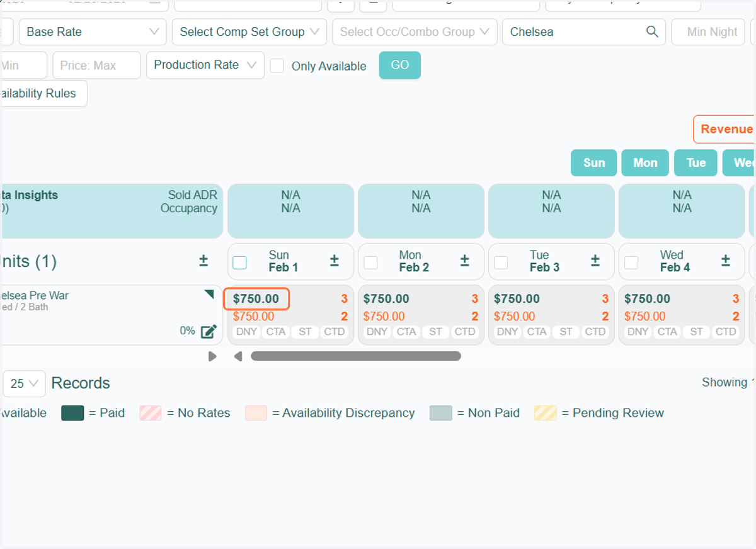Click the scroll right arrow icon
Screen dimensions: 756x549
click(212, 356)
